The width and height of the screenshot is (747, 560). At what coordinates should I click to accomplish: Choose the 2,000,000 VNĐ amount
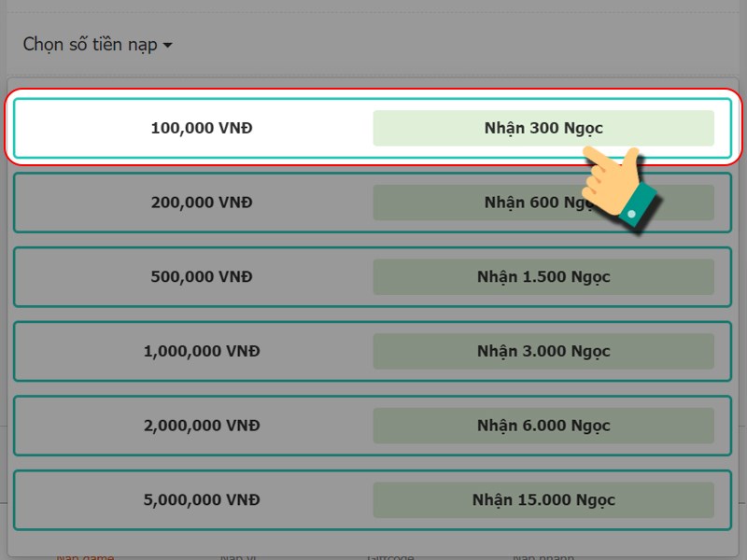202,426
